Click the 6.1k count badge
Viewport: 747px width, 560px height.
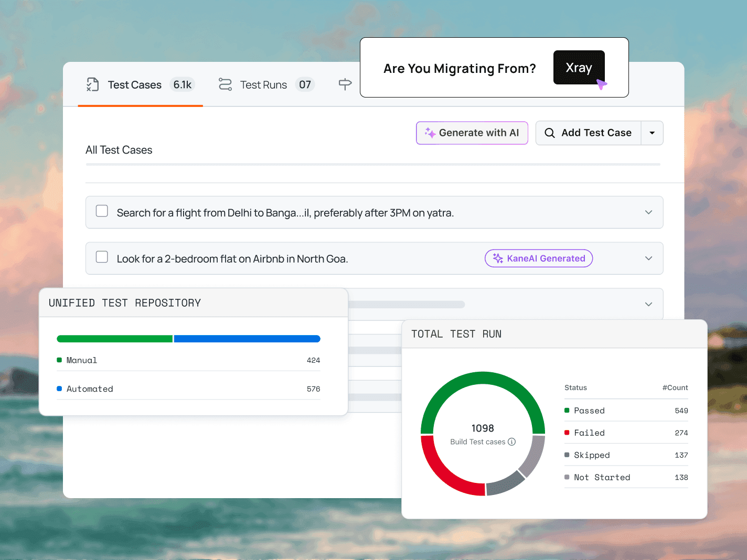click(x=182, y=85)
